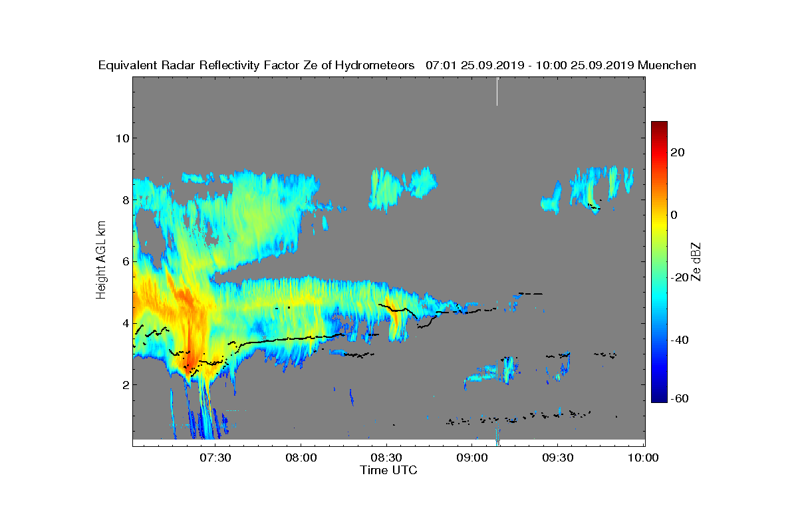This screenshot has width=798, height=532.
Task: Click the 'Time UTC' axis label
Action: pos(388,469)
